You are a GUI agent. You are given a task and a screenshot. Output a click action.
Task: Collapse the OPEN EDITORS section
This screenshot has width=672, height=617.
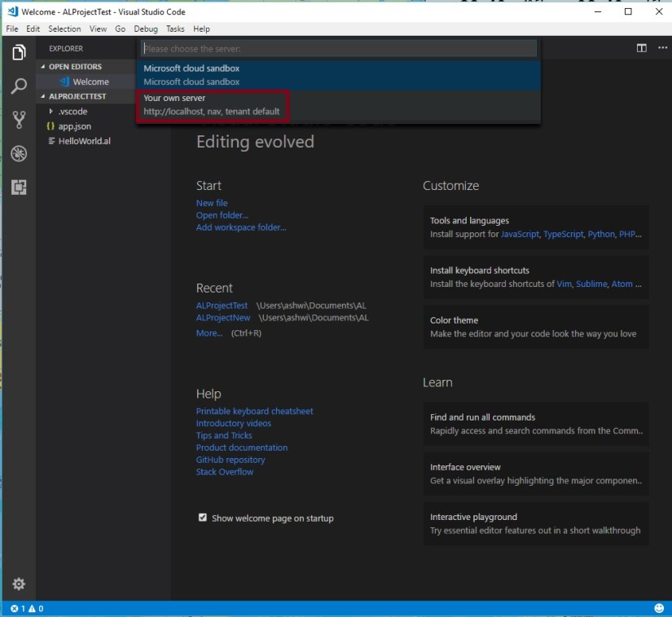click(x=75, y=67)
